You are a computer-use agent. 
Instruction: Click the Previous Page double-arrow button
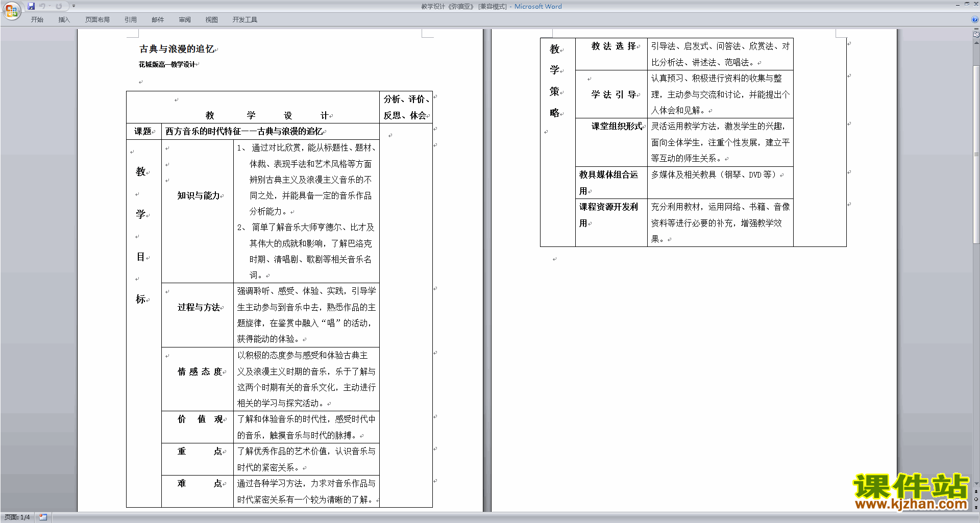tap(976, 491)
